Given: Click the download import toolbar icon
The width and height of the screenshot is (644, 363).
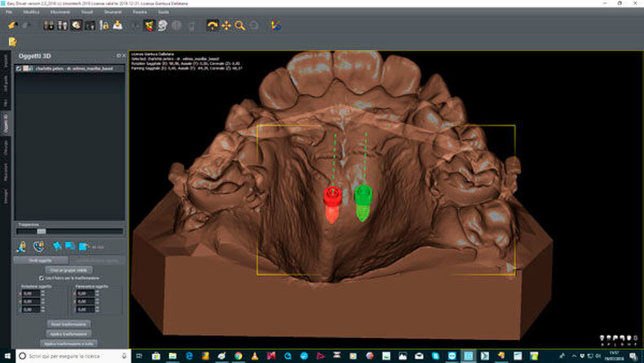Looking at the screenshot, I should [x=118, y=26].
